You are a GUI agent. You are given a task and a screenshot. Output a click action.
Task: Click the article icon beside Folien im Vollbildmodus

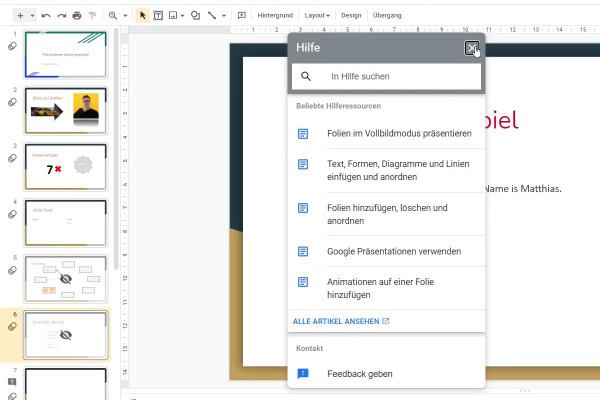pos(303,134)
